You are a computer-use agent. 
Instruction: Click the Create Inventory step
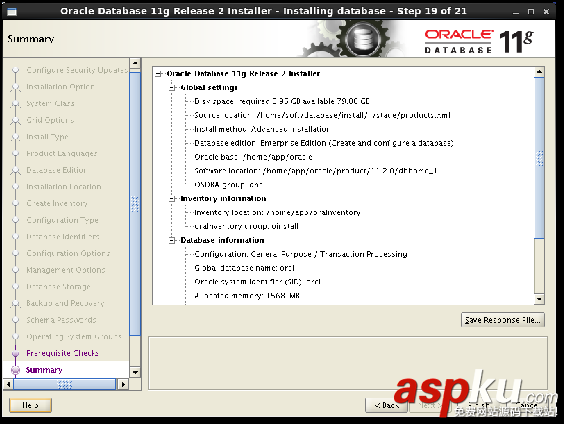tap(57, 203)
